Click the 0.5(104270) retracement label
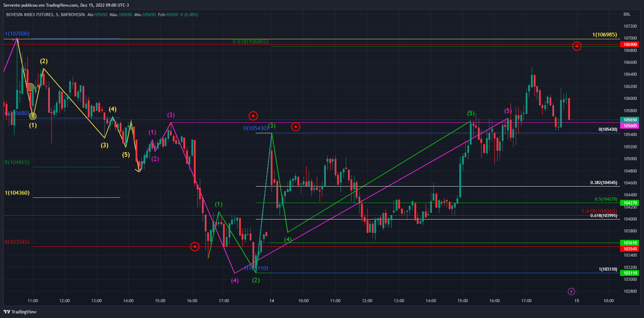 606,199
